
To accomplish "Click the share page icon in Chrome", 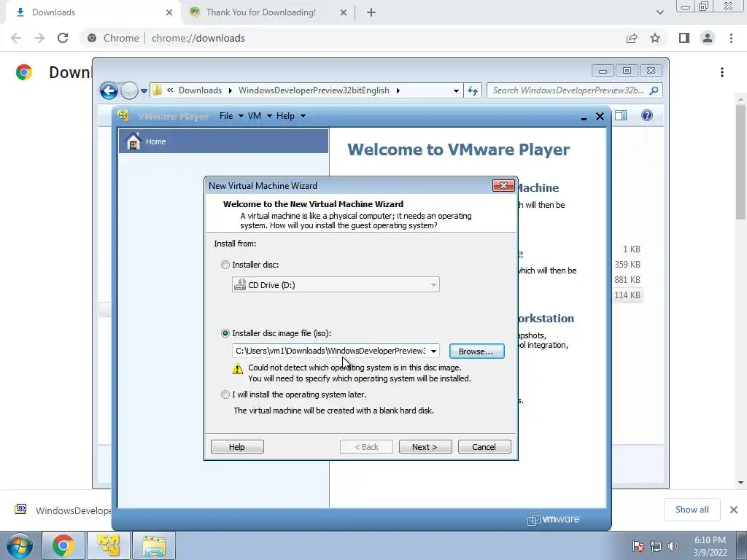I will [x=632, y=38].
